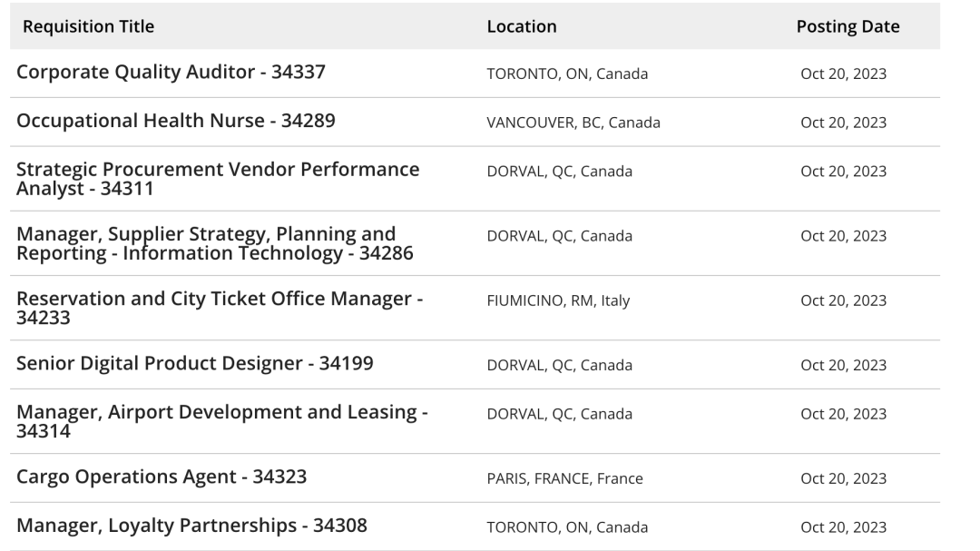
Task: Sort by the Posting Date column header
Action: pos(848,27)
